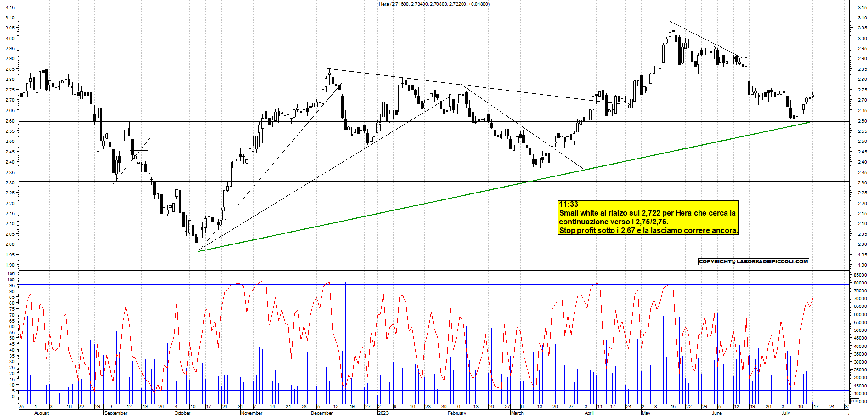The width and height of the screenshot is (868, 415).
Task: Click the 'April' month label on the time axis
Action: [x=589, y=413]
